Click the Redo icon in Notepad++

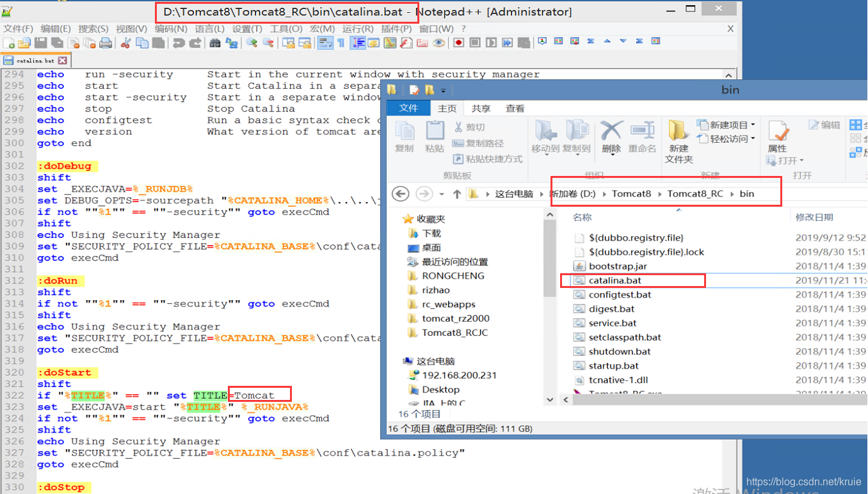195,43
